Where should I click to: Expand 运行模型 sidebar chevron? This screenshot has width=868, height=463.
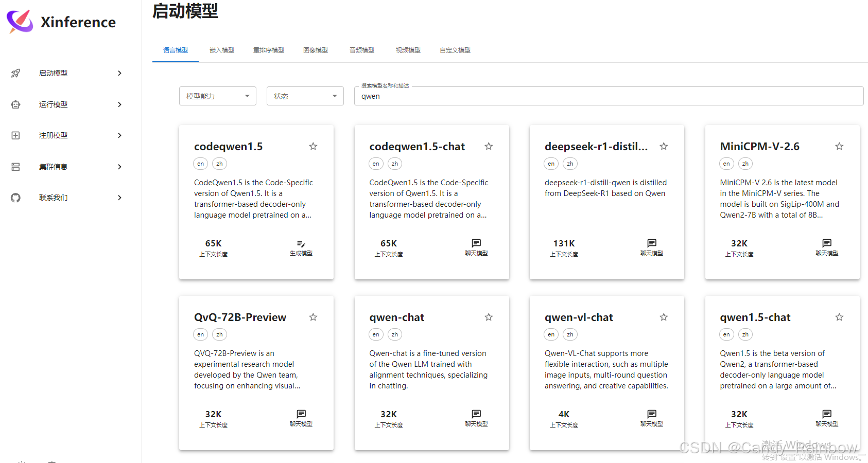point(119,104)
